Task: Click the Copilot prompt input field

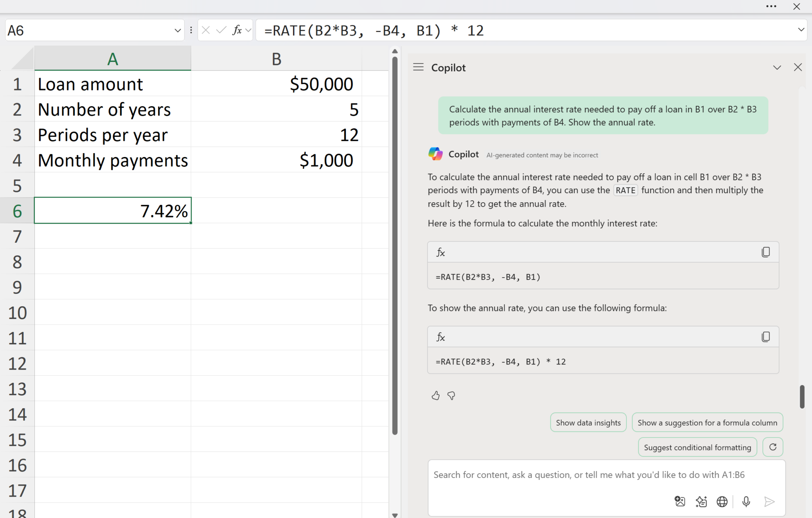Action: 589,475
